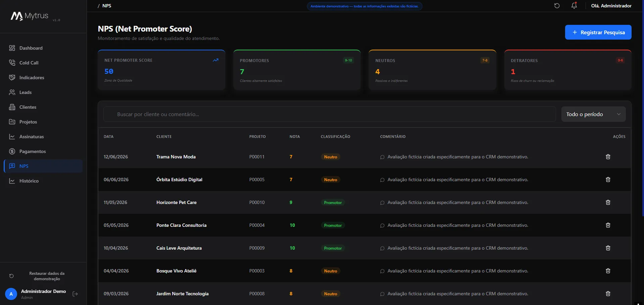
Task: Click the Neutro badge for Bosque Vivo Ateliê
Action: pyautogui.click(x=330, y=271)
